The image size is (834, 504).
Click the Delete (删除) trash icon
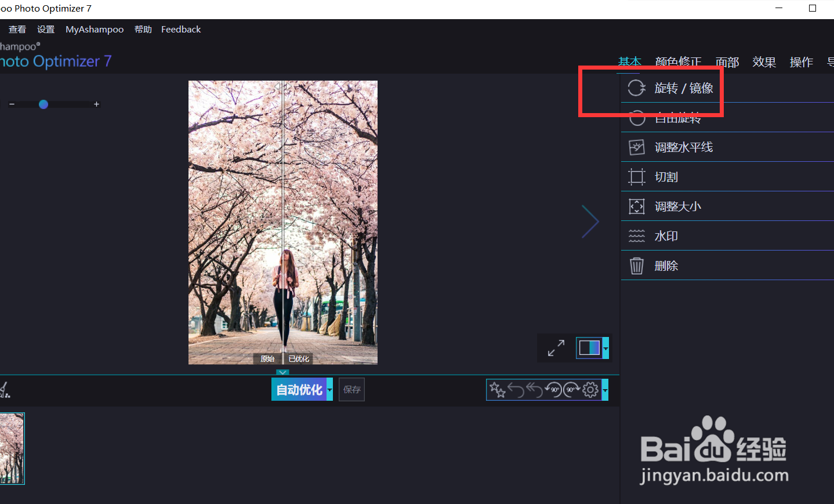tap(637, 266)
